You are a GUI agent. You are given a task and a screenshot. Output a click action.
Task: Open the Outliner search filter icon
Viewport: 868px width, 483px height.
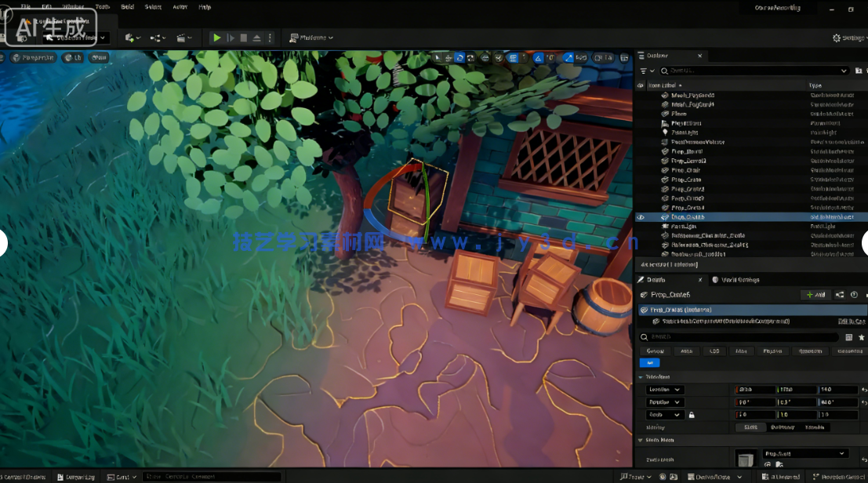point(643,71)
